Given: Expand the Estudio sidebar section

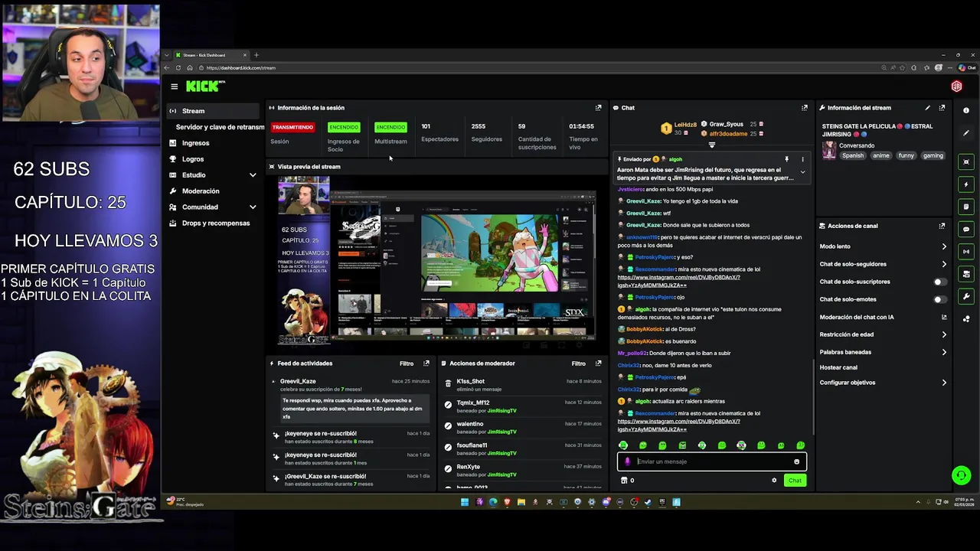Looking at the screenshot, I should point(253,175).
